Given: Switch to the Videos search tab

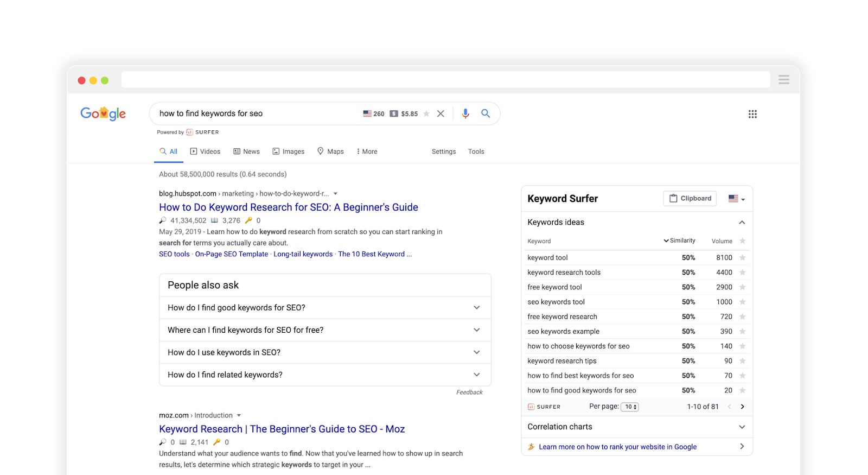Looking at the screenshot, I should point(205,151).
